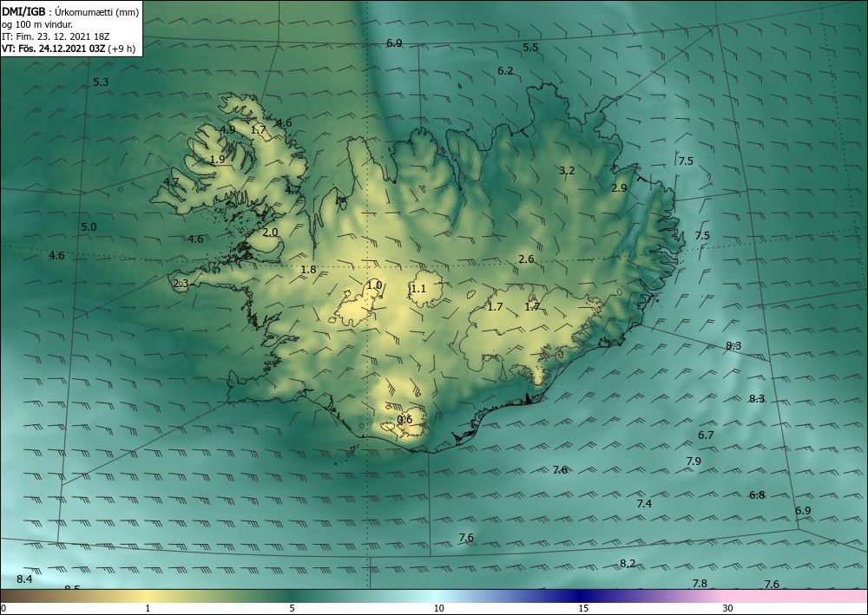This screenshot has height=615, width=868.
Task: Click the 6.7 value on the map
Action: 705,435
